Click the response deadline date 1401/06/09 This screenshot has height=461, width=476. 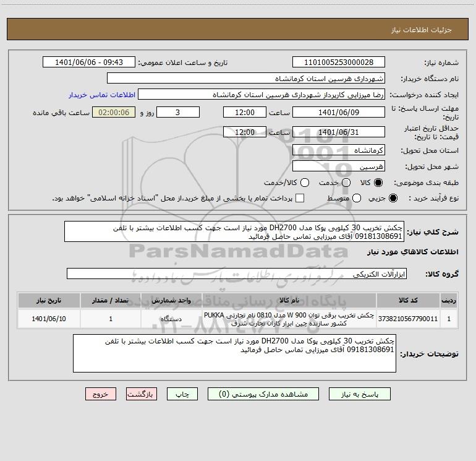(x=339, y=112)
